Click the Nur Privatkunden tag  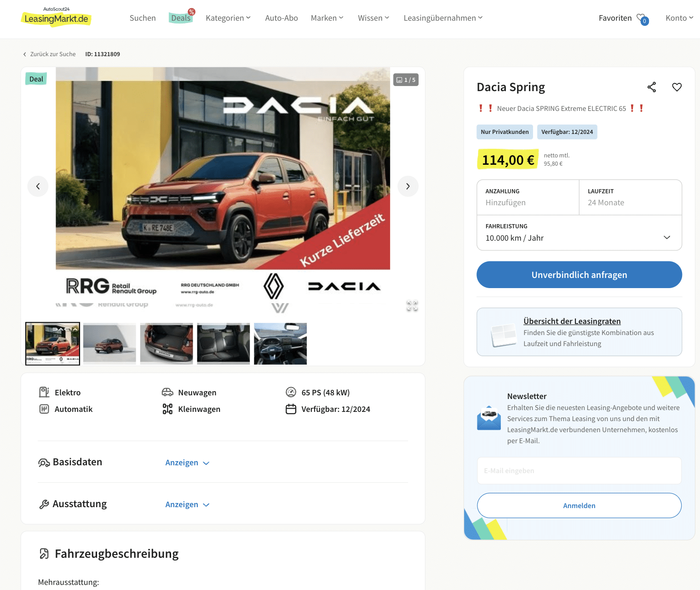[505, 132]
